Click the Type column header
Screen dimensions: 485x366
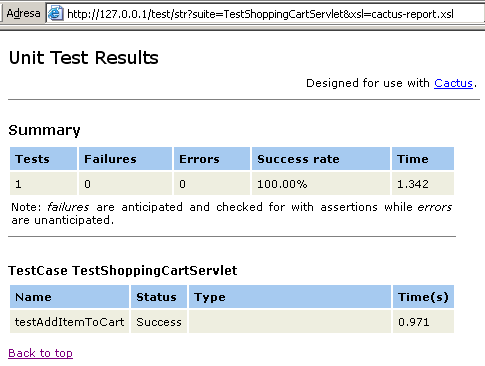point(290,297)
